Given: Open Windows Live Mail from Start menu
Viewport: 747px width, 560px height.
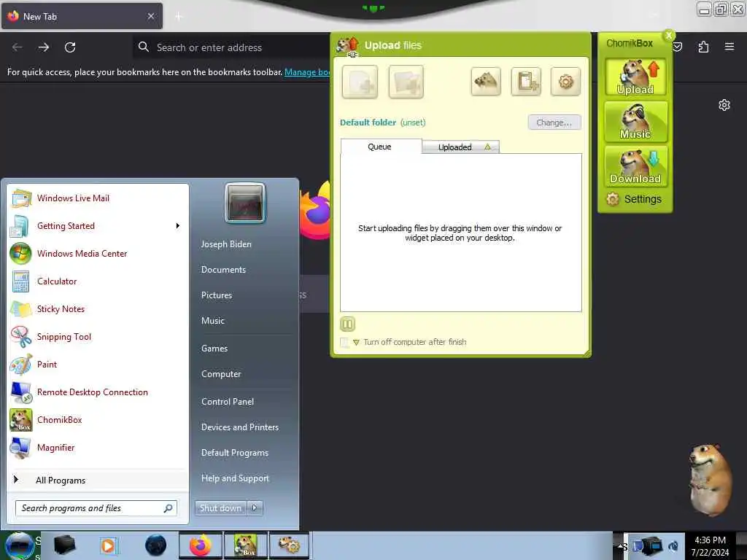Looking at the screenshot, I should pos(98,198).
